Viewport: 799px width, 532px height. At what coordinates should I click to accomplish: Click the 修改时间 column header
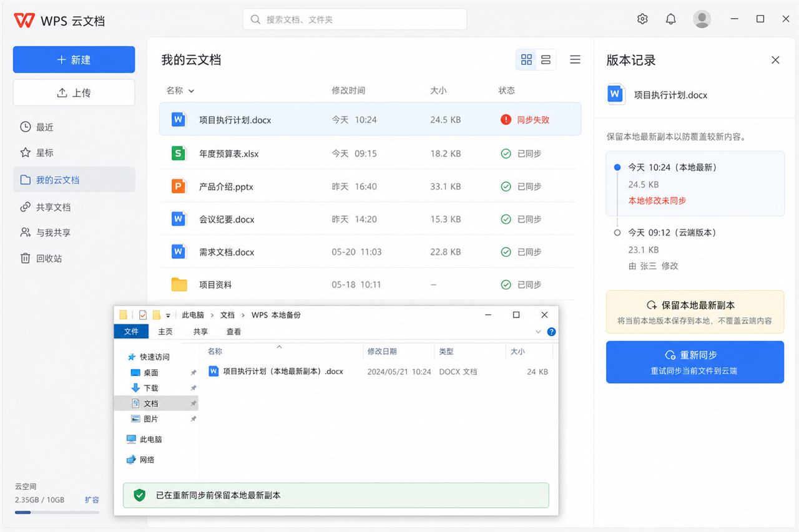[x=348, y=90]
